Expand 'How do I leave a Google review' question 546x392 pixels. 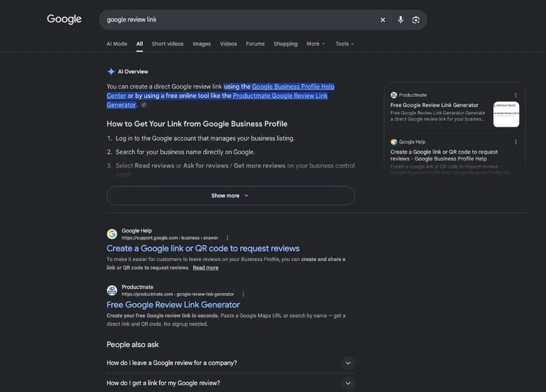pyautogui.click(x=231, y=363)
